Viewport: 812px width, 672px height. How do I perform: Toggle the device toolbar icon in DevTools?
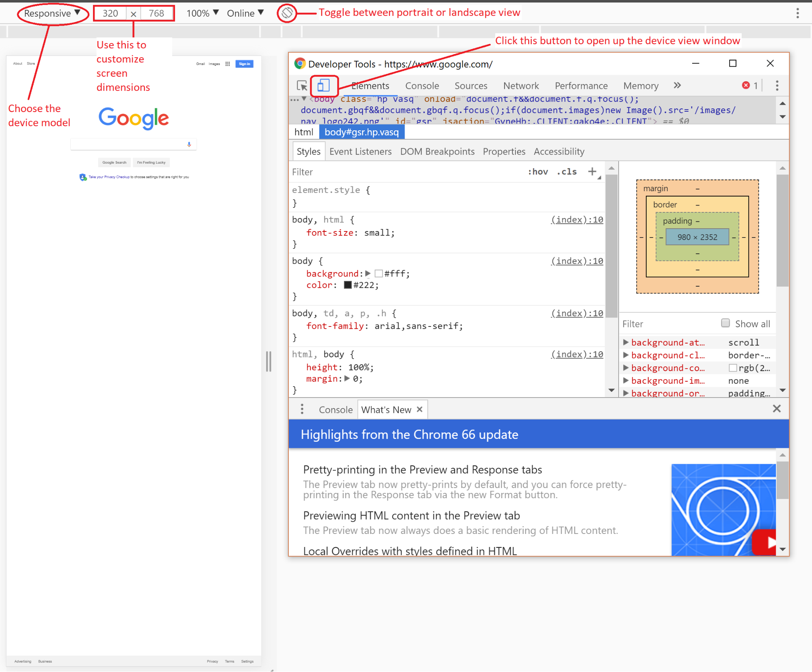click(323, 85)
